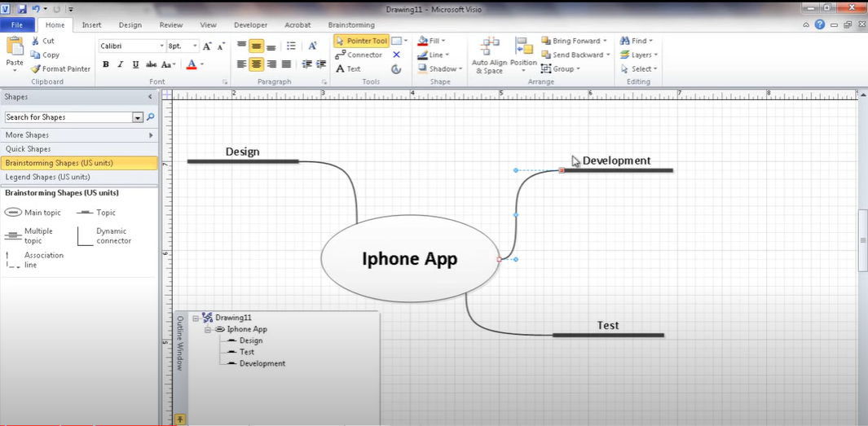The height and width of the screenshot is (426, 868).
Task: Click the Multiple topic shape in stencil
Action: [x=29, y=235]
